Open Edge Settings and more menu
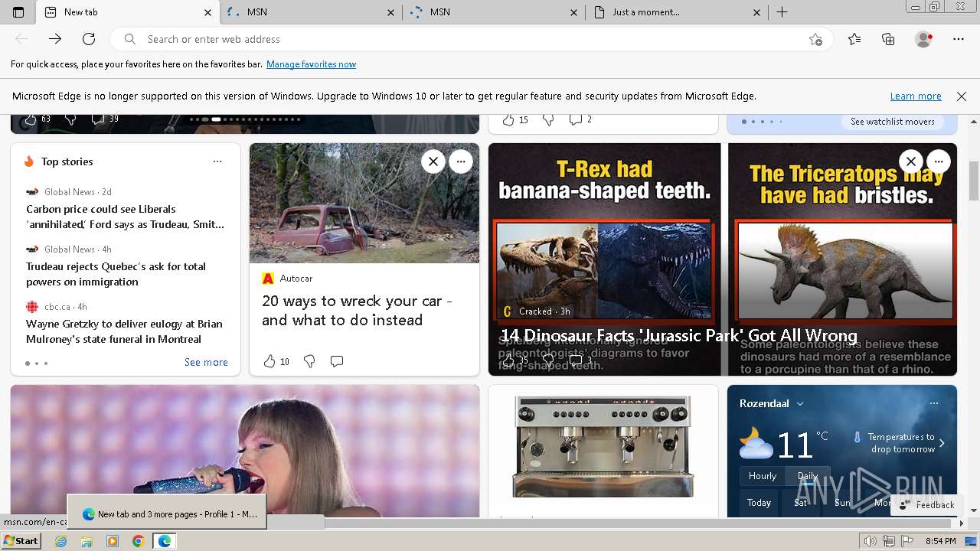Image resolution: width=980 pixels, height=551 pixels. tap(959, 39)
